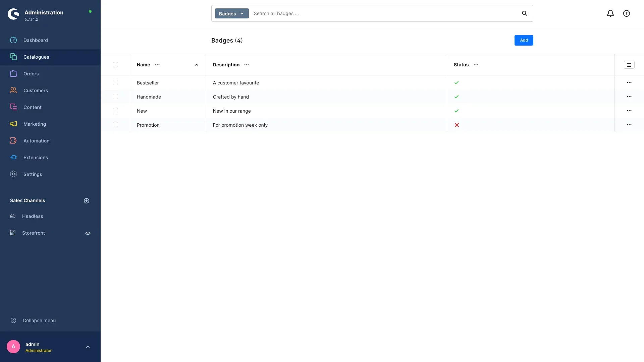Check the Bestseller row checkbox
The image size is (644, 362).
pos(115,82)
